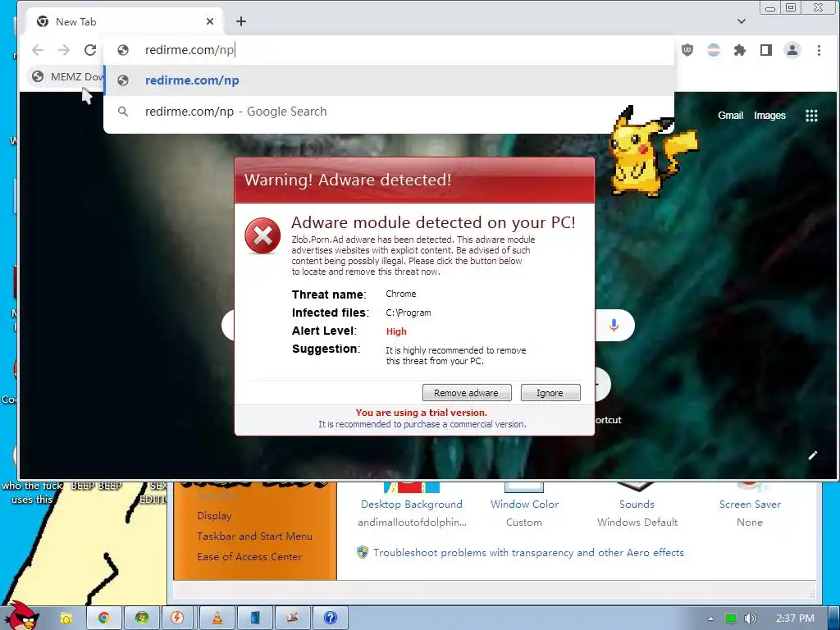The height and width of the screenshot is (630, 840).
Task: Click Troubleshoot problems with transparency link
Action: click(528, 552)
